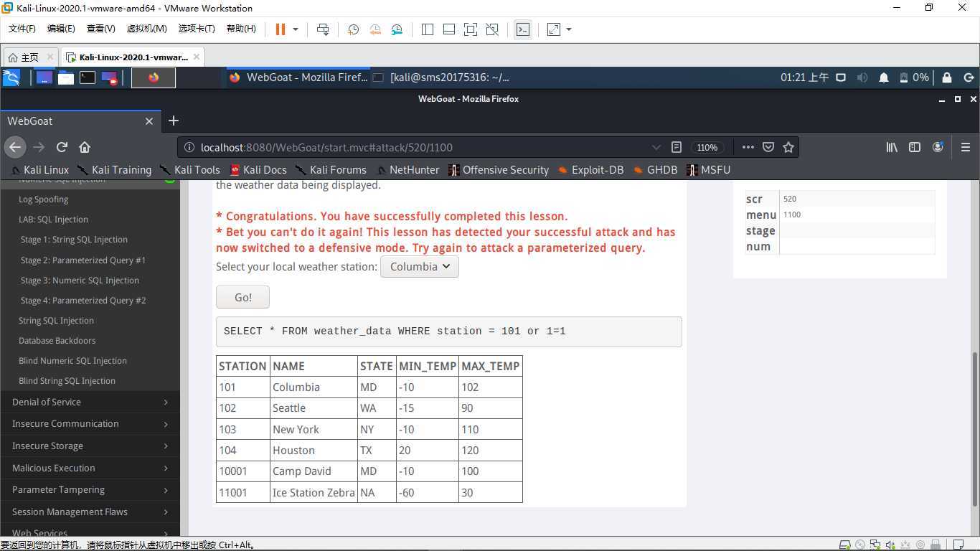980x551 pixels.
Task: Open Stage 1: String SQL Injection lesson
Action: (74, 240)
